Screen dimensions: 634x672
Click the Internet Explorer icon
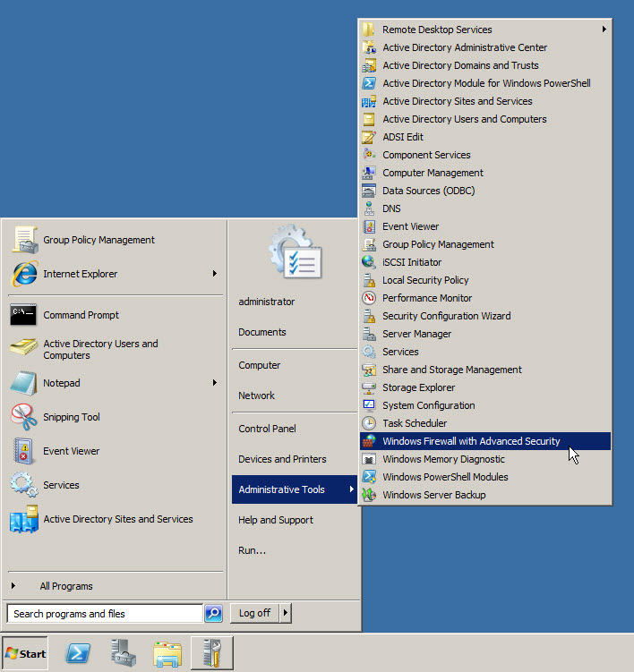click(x=24, y=274)
